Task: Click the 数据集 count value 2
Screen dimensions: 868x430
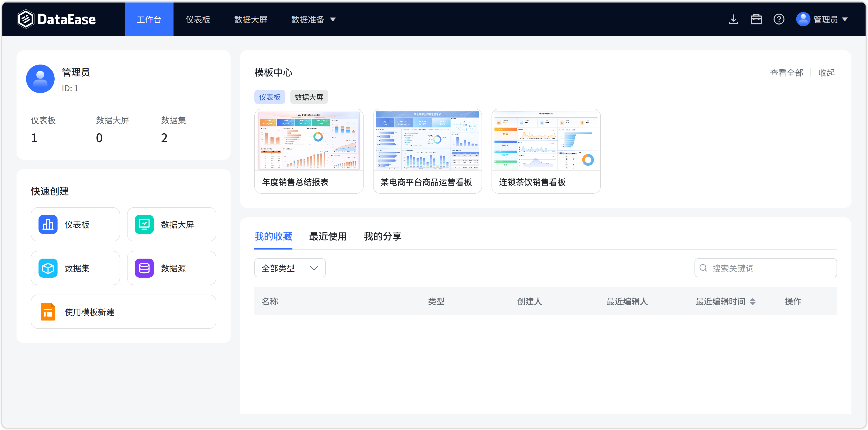Action: point(164,138)
